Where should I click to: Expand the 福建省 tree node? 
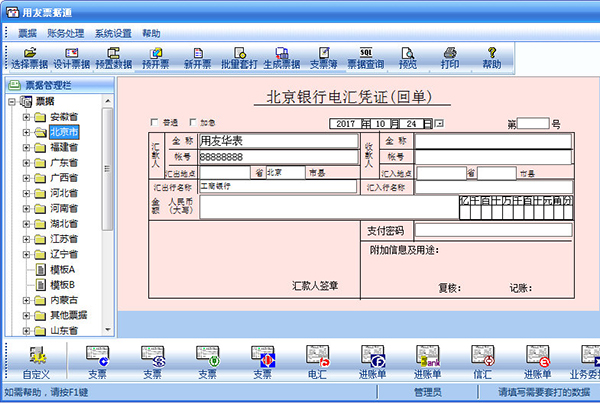(x=26, y=147)
